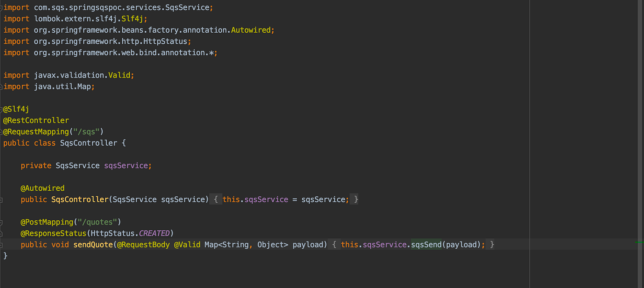The width and height of the screenshot is (644, 288).
Task: Expand fold marker beside sendQuote method
Action: pos(1,245)
